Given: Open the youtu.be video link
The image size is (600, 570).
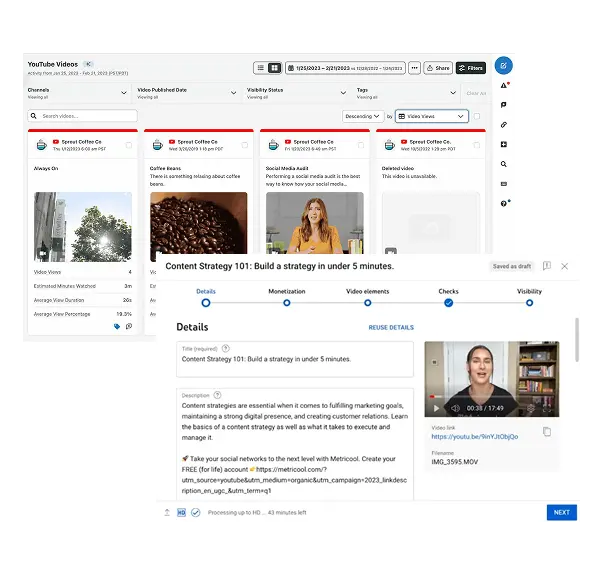Looking at the screenshot, I should (x=474, y=436).
